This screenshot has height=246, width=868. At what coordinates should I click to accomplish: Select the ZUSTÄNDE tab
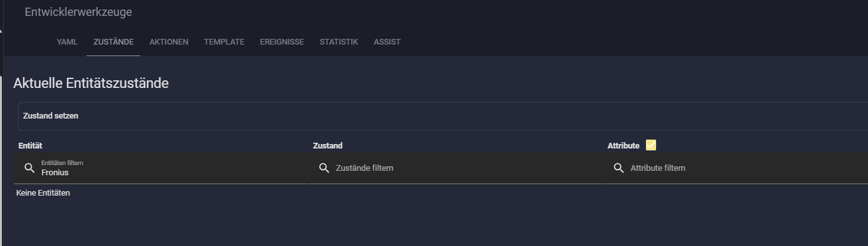click(x=113, y=42)
